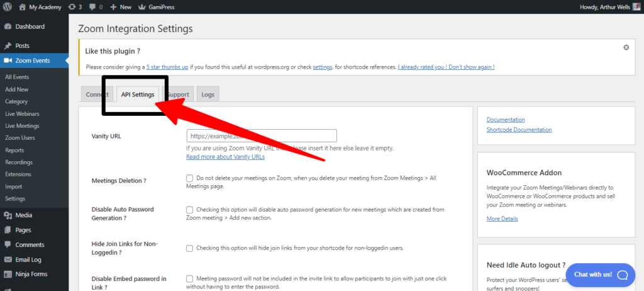The height and width of the screenshot is (291, 644).
Task: Enable Disable Auto Password Generation checkbox
Action: (189, 210)
